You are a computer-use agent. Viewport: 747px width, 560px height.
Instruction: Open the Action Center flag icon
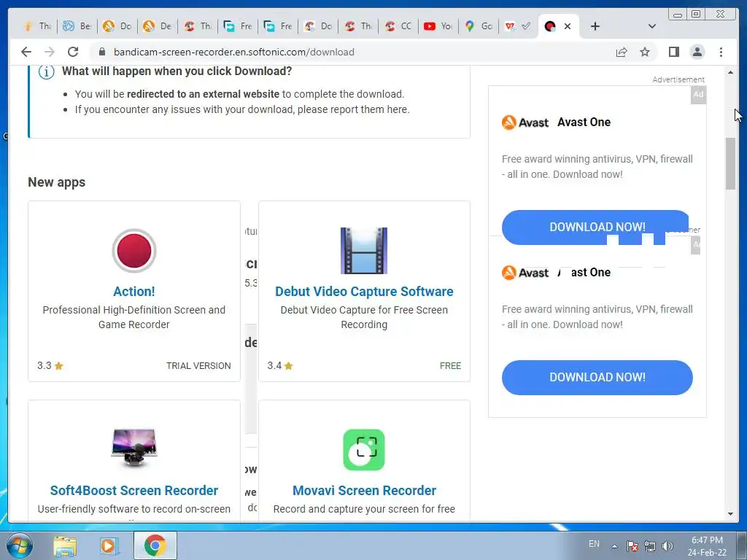(x=632, y=546)
